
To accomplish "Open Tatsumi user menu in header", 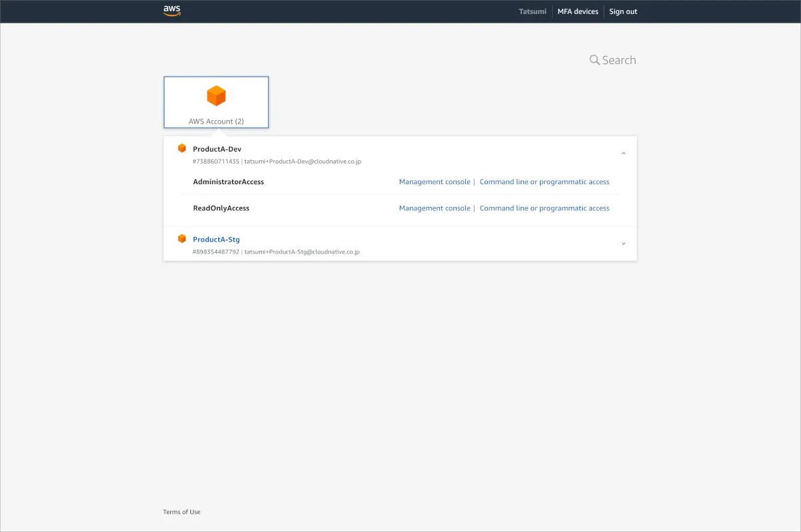I will point(533,11).
